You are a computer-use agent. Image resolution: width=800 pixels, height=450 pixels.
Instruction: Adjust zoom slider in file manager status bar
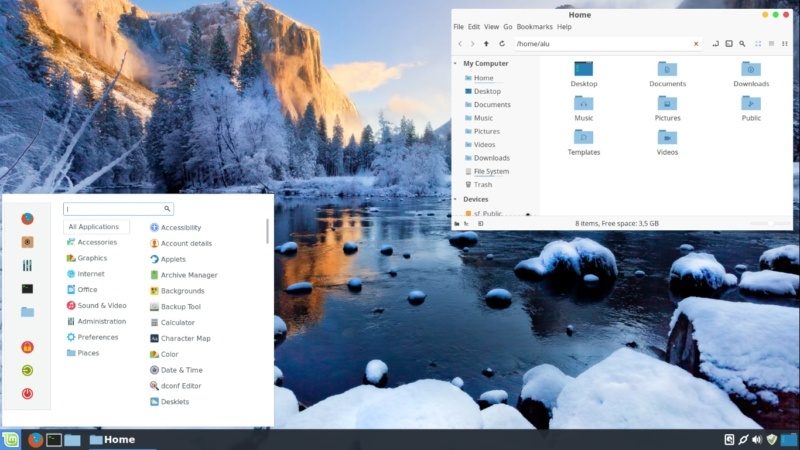[768, 223]
